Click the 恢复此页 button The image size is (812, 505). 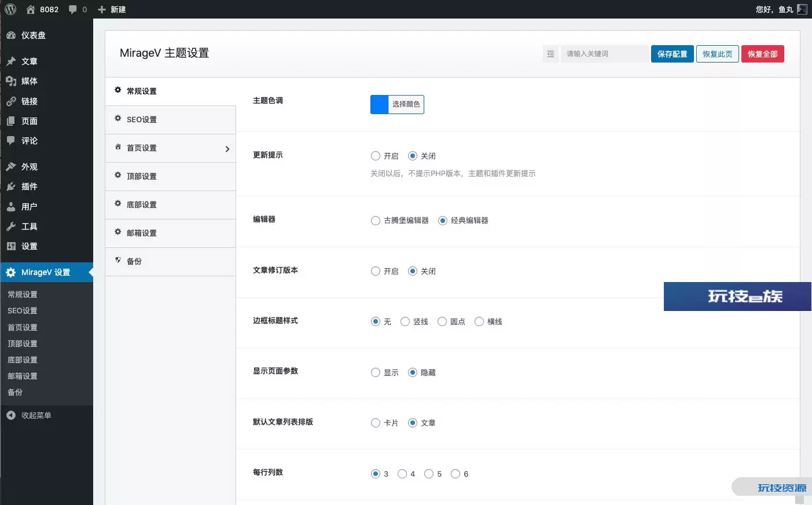coord(718,54)
